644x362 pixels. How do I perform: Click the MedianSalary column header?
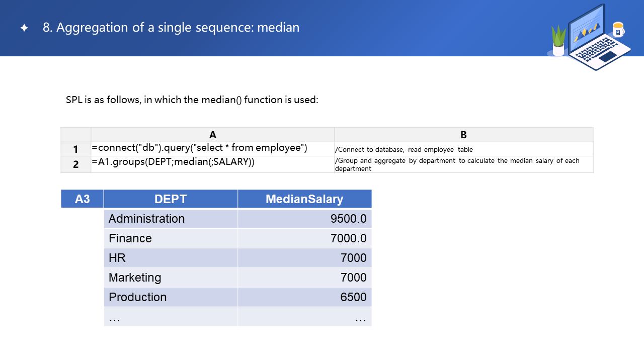click(x=304, y=199)
